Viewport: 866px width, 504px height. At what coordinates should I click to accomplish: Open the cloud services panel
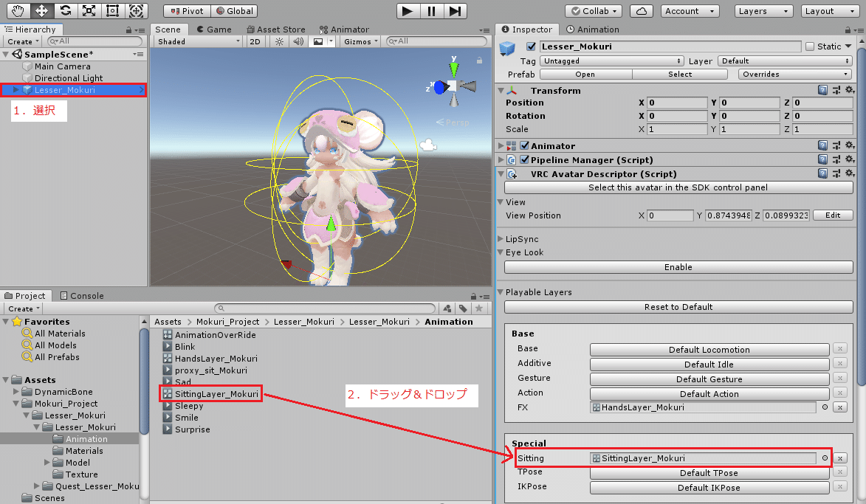[642, 10]
